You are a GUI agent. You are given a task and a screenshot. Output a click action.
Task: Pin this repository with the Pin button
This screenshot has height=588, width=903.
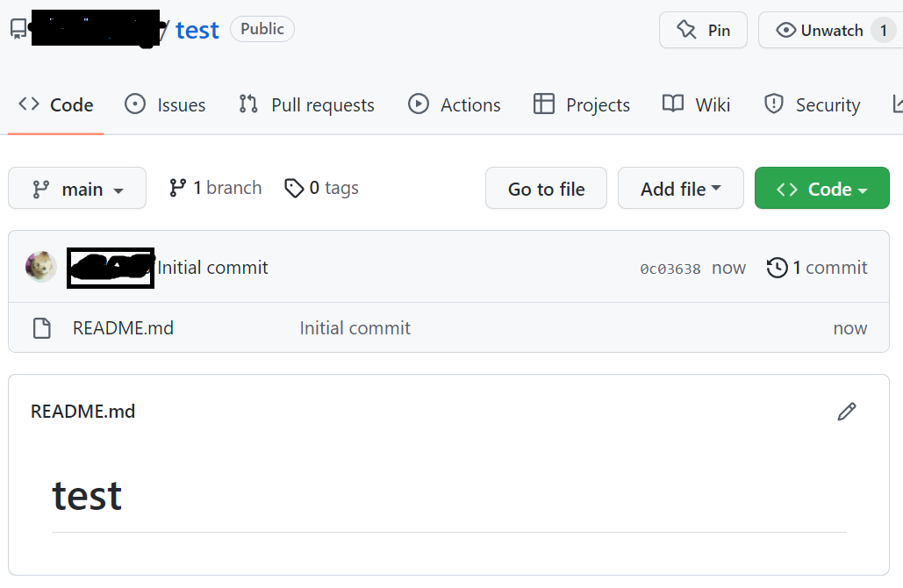[x=703, y=30]
